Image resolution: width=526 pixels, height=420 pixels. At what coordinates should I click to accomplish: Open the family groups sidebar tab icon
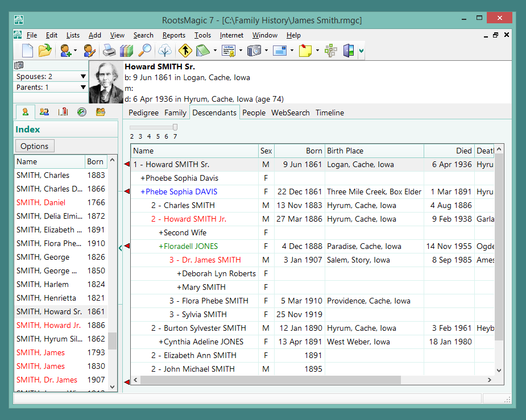(101, 112)
